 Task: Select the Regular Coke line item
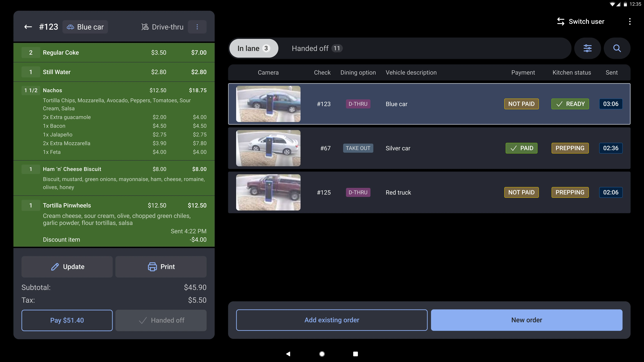114,53
